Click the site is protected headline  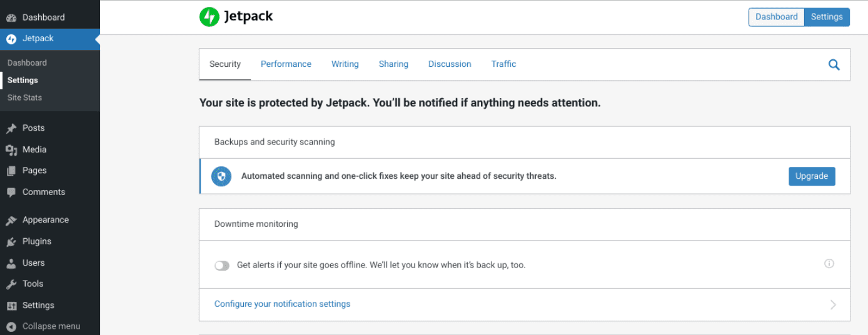[400, 102]
